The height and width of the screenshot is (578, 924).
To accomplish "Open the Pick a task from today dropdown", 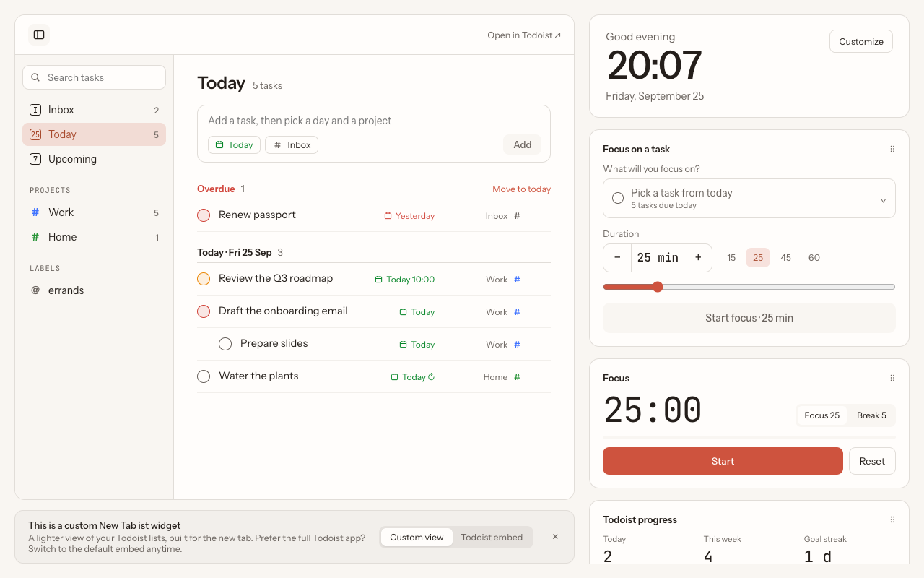I will click(749, 199).
